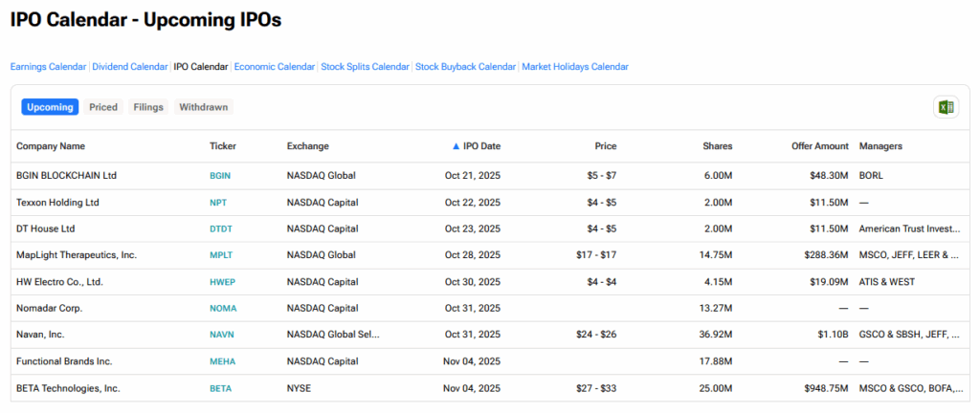Click the BGIN ticker link
Viewport: 980px width, 413px height.
click(x=220, y=176)
